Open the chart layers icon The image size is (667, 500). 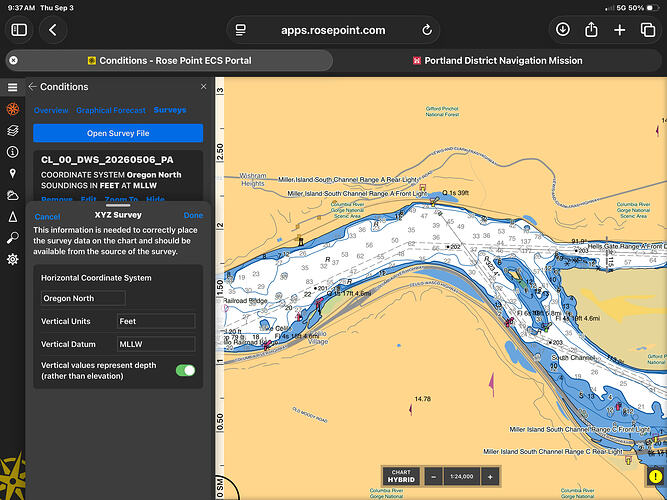tap(13, 131)
